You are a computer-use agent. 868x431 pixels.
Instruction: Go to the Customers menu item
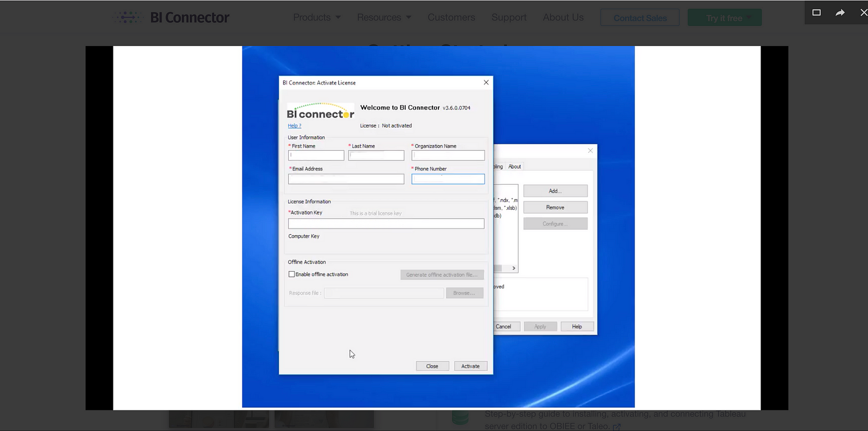(451, 17)
